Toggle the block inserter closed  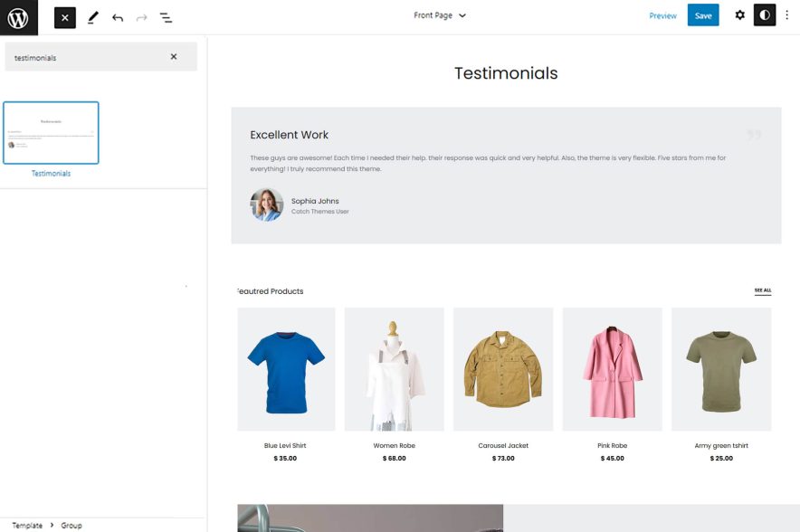[x=64, y=16]
